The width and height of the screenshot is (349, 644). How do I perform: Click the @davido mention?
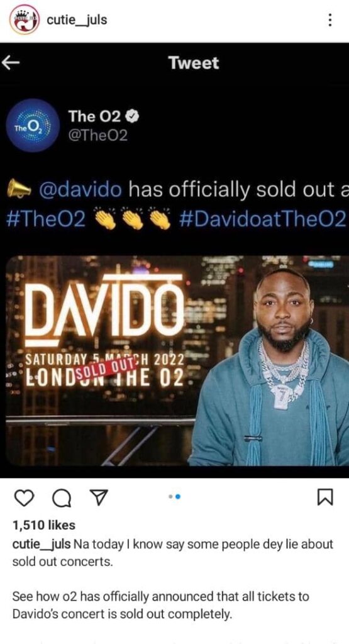click(80, 189)
